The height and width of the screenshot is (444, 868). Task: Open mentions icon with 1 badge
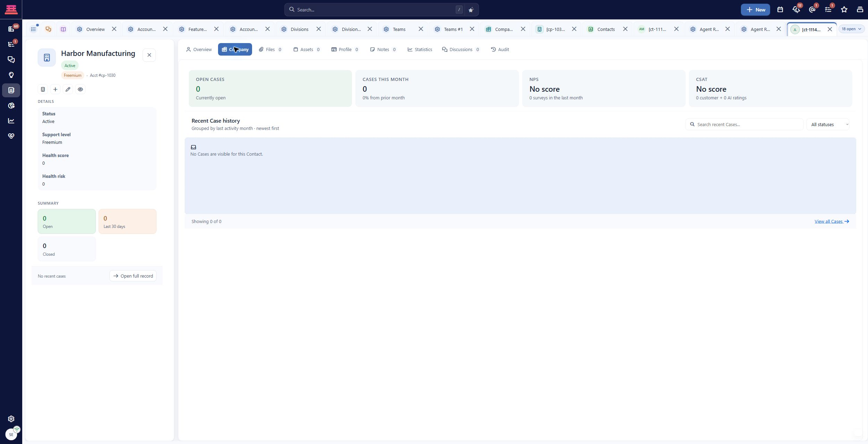click(x=812, y=10)
